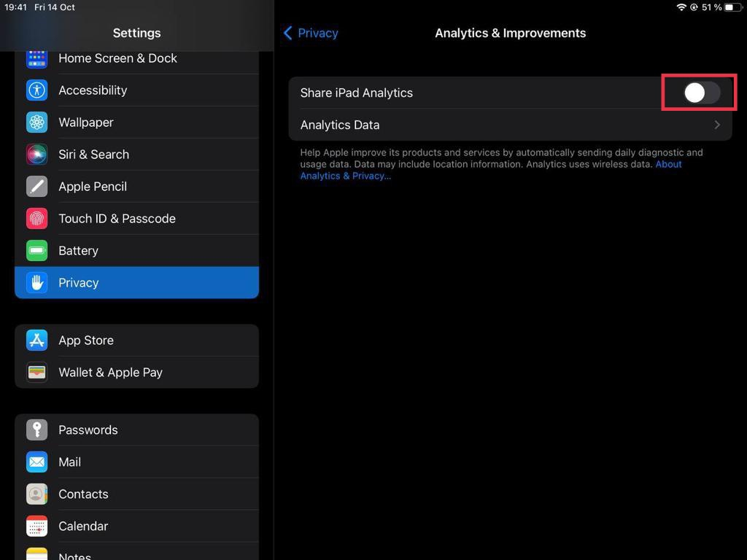This screenshot has height=560, width=747.
Task: Tap the Share iPad Analytics label
Action: point(356,93)
